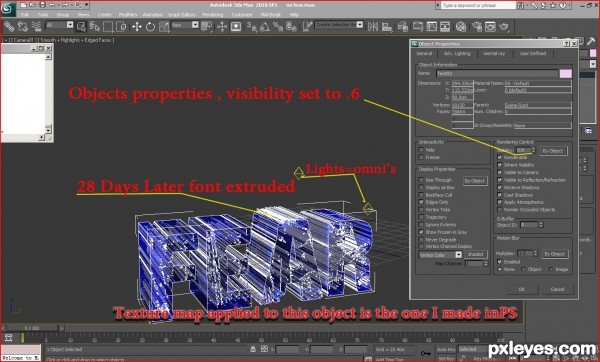Image resolution: width=600 pixels, height=362 pixels.
Task: Toggle the 3D Snaps tool
Action: [x=251, y=26]
